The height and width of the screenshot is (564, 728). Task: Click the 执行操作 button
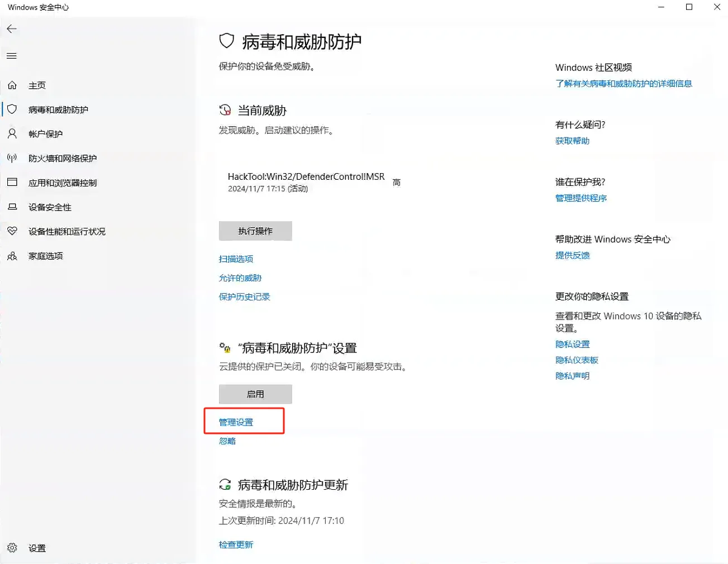coord(255,231)
